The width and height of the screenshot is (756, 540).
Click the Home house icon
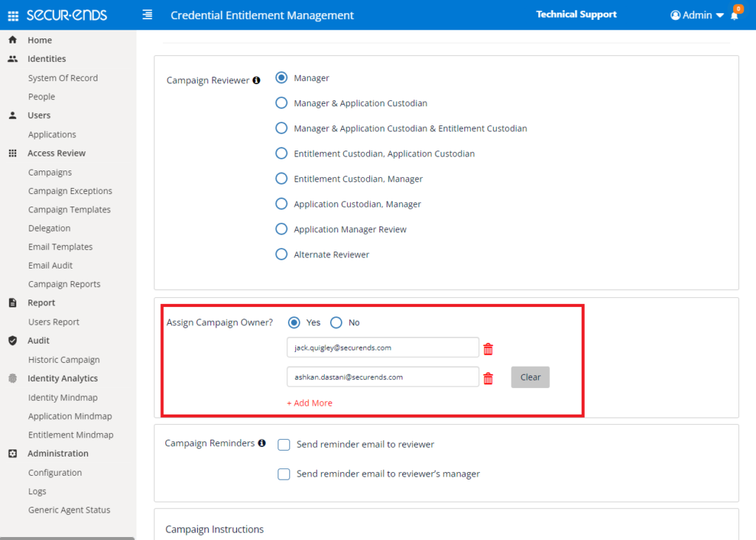(x=13, y=40)
